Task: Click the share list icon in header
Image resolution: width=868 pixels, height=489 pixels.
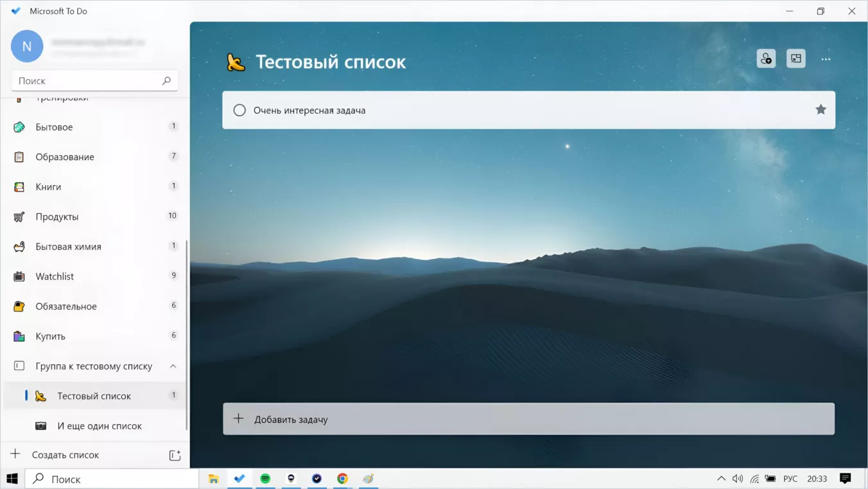Action: click(x=766, y=58)
